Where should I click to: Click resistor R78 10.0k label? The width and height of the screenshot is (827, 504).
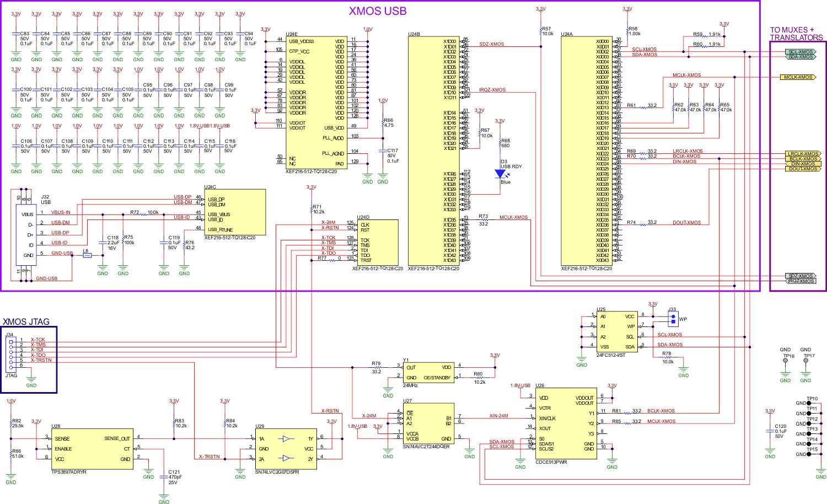click(667, 358)
